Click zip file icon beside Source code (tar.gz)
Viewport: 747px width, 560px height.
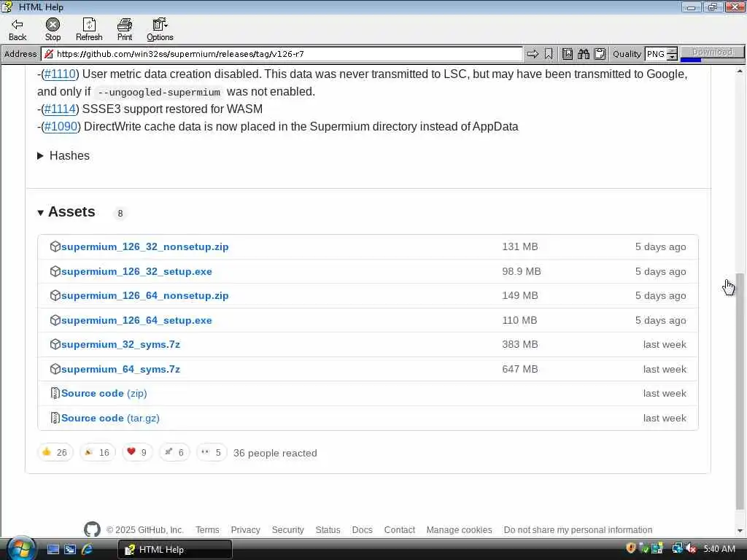point(55,418)
